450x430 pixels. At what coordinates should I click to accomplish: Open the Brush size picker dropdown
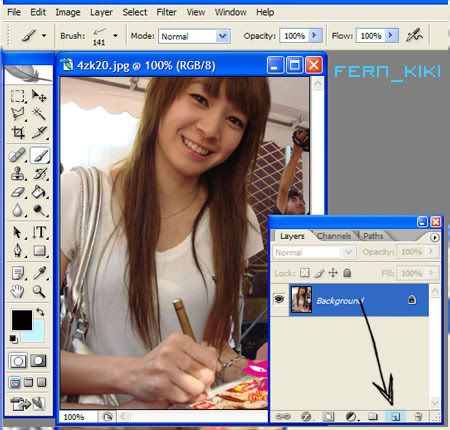point(115,35)
